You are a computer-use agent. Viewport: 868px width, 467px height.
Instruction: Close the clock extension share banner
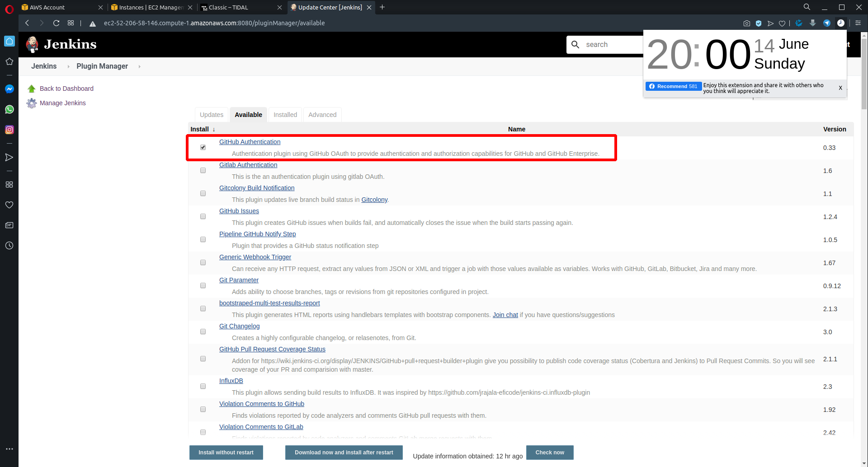point(840,88)
